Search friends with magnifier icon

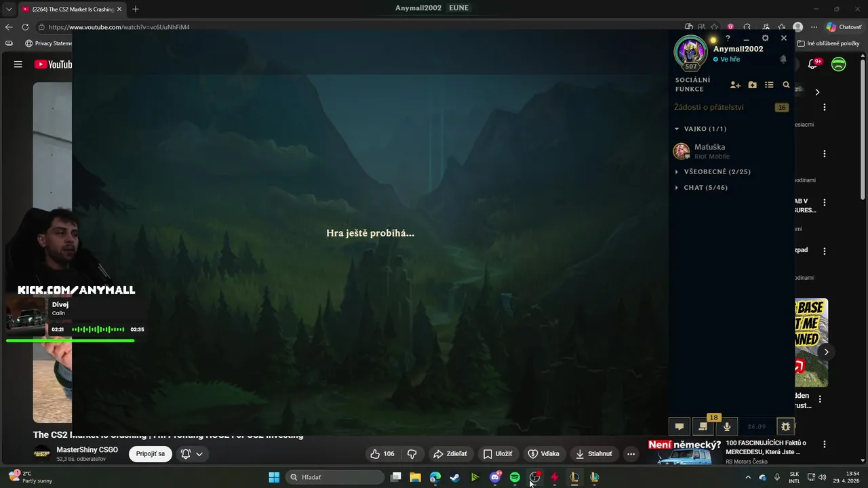[786, 85]
